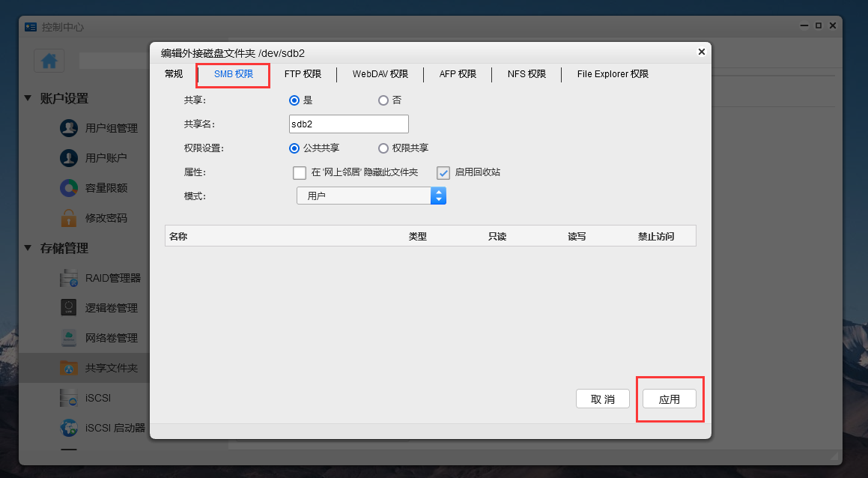Viewport: 868px width, 478px height.
Task: Click the 修改密码 lock icon
Action: 68,217
